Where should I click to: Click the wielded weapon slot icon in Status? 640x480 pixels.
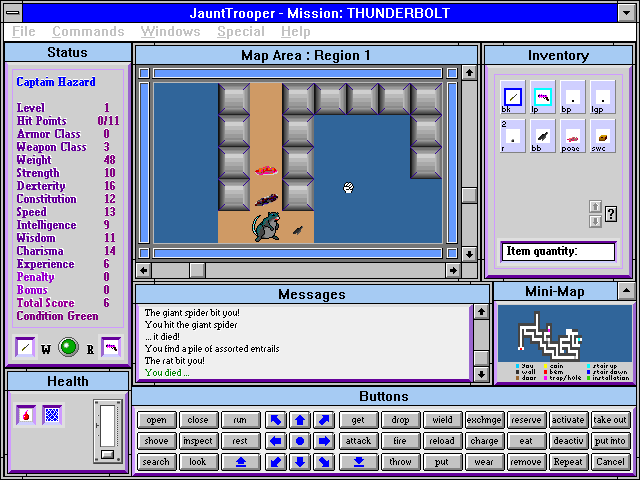pos(25,347)
